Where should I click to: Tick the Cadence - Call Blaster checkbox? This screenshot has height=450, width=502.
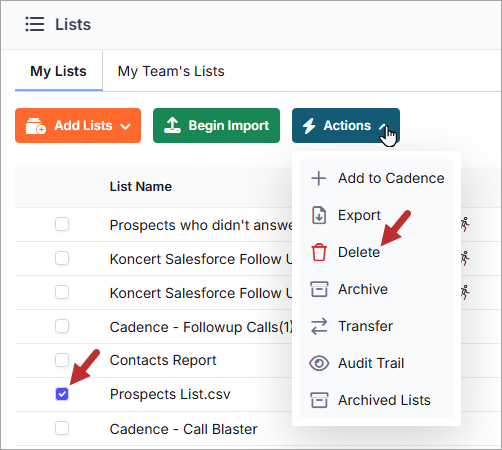(x=62, y=428)
